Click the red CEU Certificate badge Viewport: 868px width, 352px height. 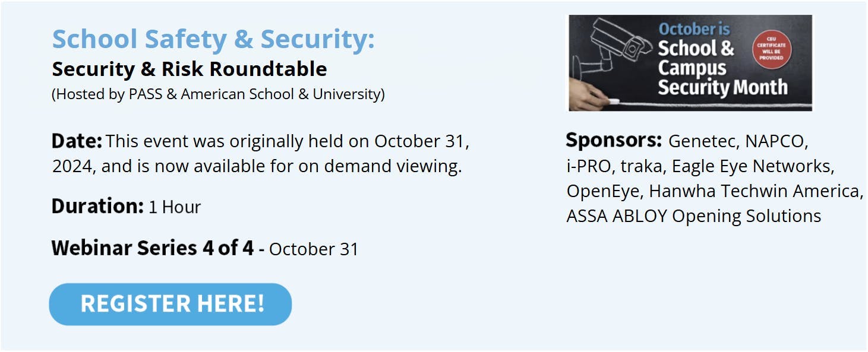772,49
